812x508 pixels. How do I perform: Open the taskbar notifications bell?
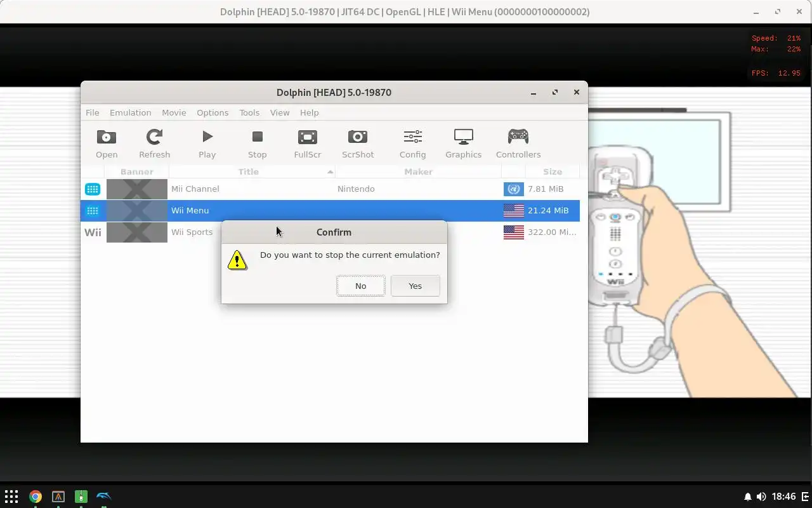[x=747, y=497]
